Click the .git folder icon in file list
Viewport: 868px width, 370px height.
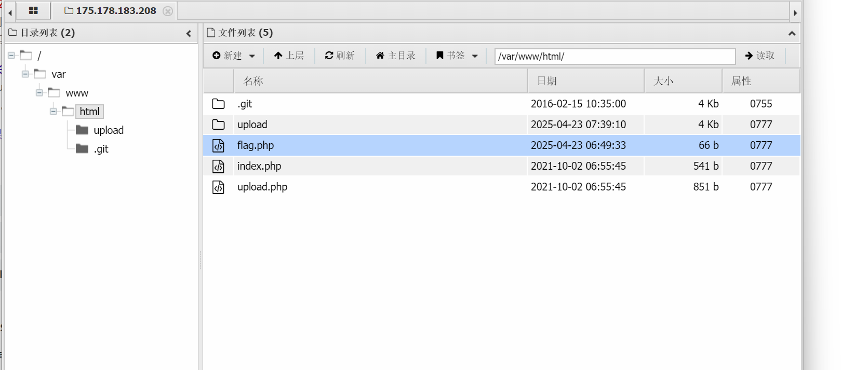[x=219, y=104]
